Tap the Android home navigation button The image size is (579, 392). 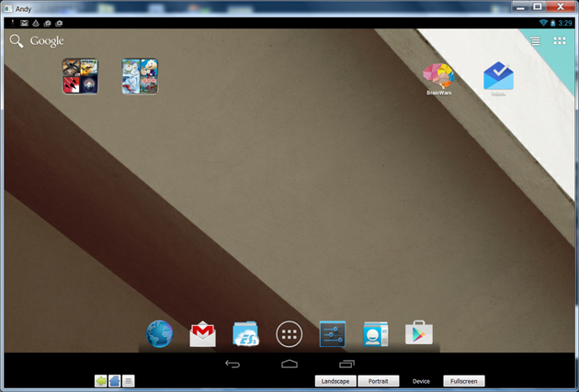pyautogui.click(x=289, y=364)
